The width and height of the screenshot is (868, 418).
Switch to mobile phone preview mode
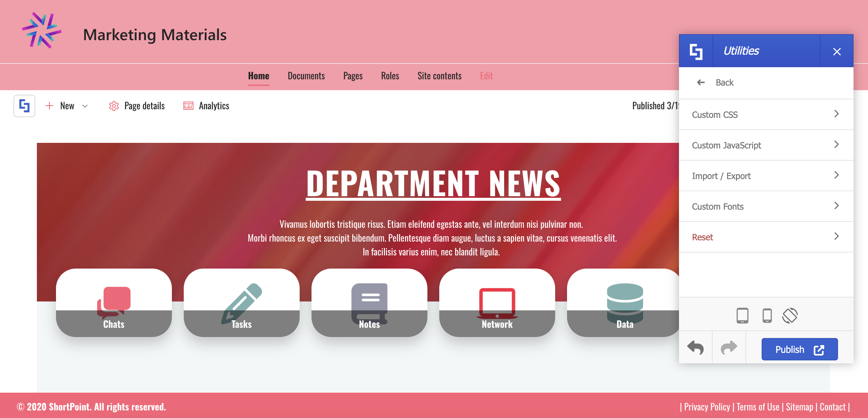767,316
